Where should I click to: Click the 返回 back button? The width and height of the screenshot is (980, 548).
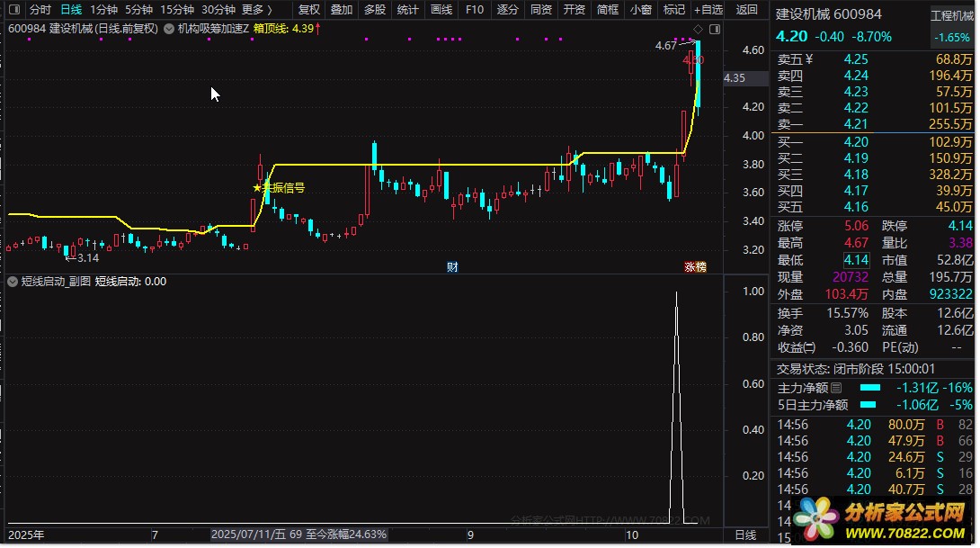pyautogui.click(x=746, y=10)
